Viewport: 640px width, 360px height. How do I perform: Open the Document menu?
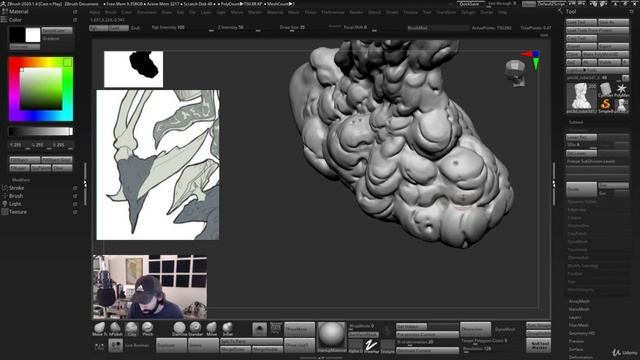(147, 12)
